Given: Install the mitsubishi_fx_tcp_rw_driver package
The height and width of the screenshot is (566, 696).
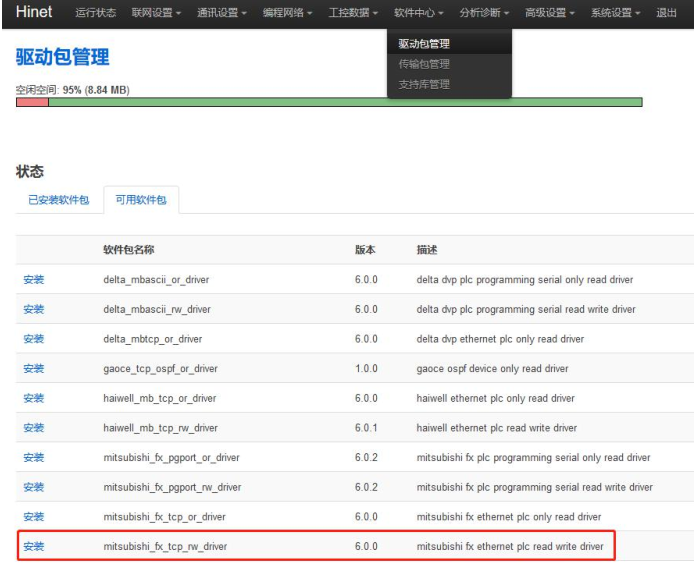Looking at the screenshot, I should [34, 547].
